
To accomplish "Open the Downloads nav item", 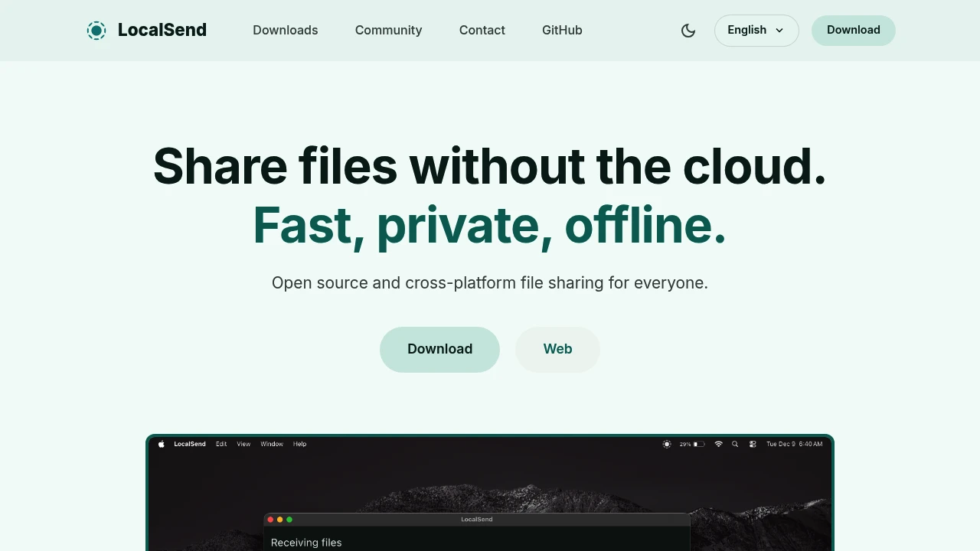I will click(286, 31).
